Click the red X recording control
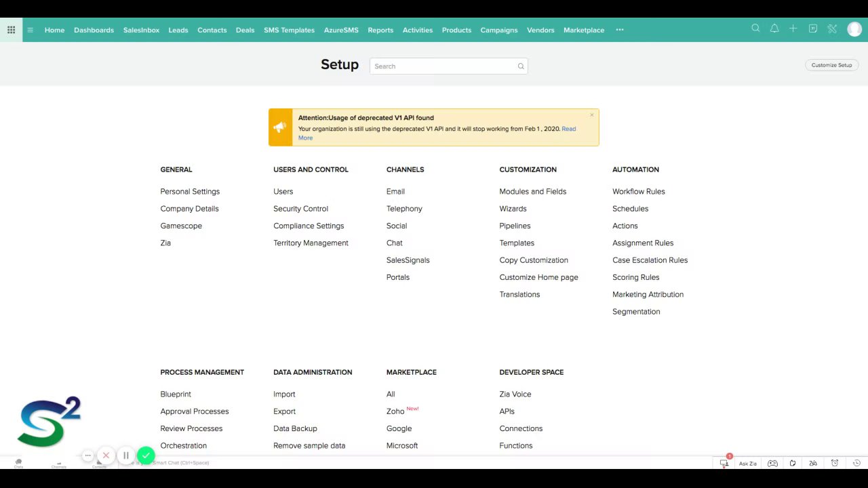This screenshot has height=488, width=868. [106, 455]
